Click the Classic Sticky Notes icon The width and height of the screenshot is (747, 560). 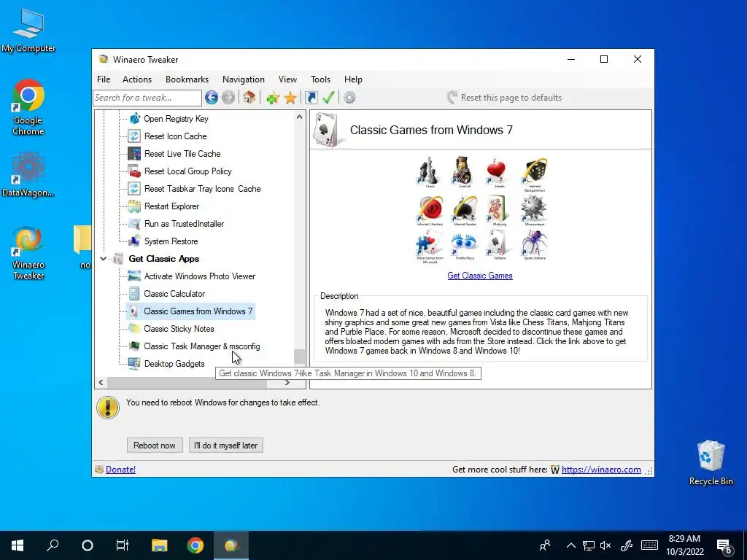pyautogui.click(x=134, y=329)
